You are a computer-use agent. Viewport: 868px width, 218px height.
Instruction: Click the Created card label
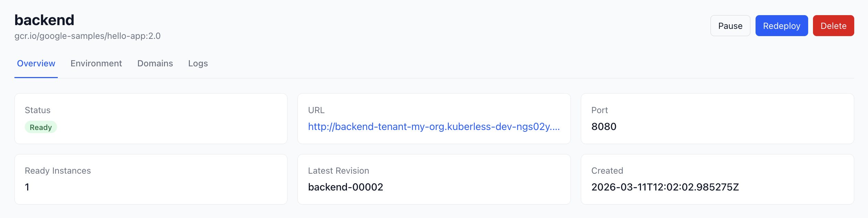tap(607, 171)
